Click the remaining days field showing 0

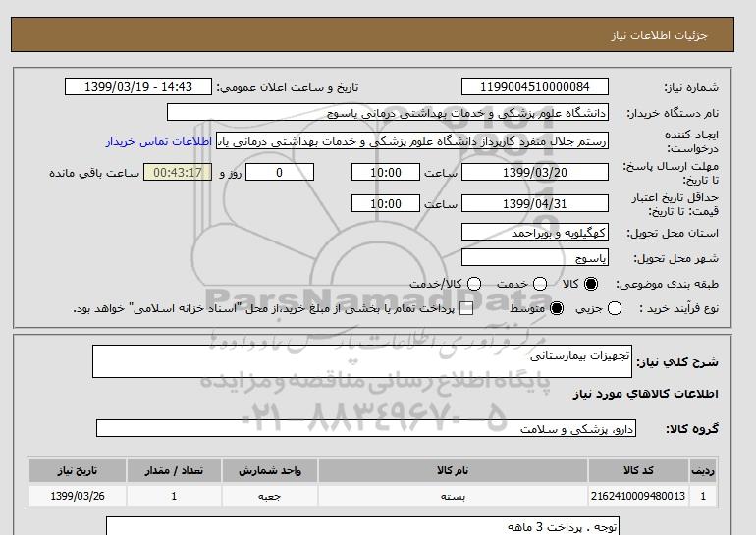click(x=280, y=172)
